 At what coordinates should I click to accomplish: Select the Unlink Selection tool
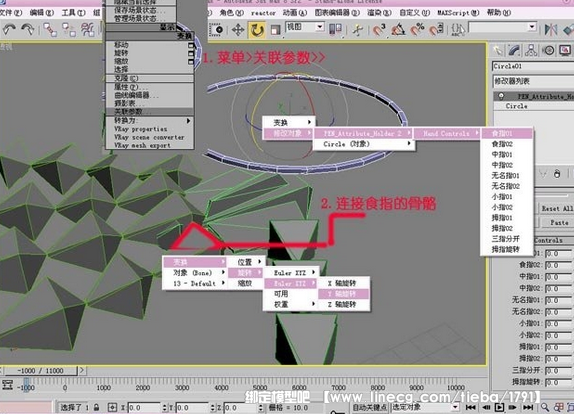(x=69, y=30)
